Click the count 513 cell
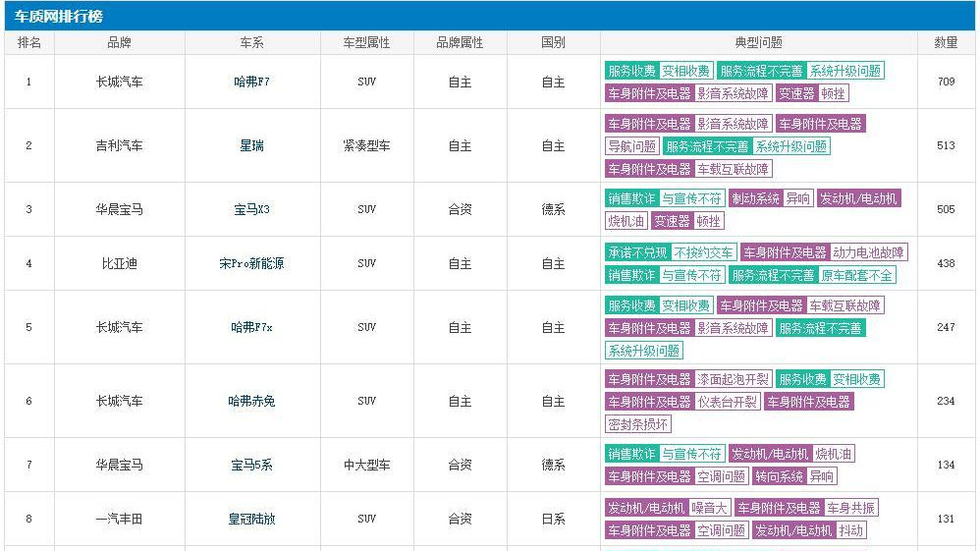The height and width of the screenshot is (551, 980). coord(947,145)
